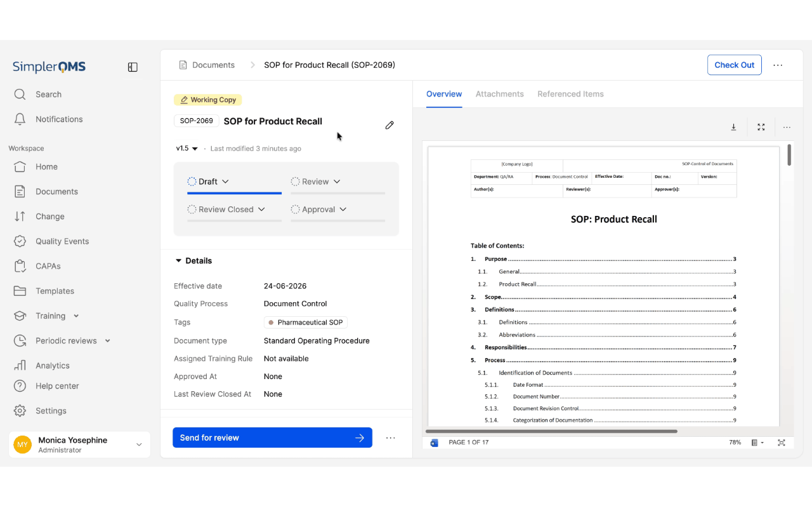Open top-right more options next to Check Out
The width and height of the screenshot is (812, 508).
coord(778,65)
